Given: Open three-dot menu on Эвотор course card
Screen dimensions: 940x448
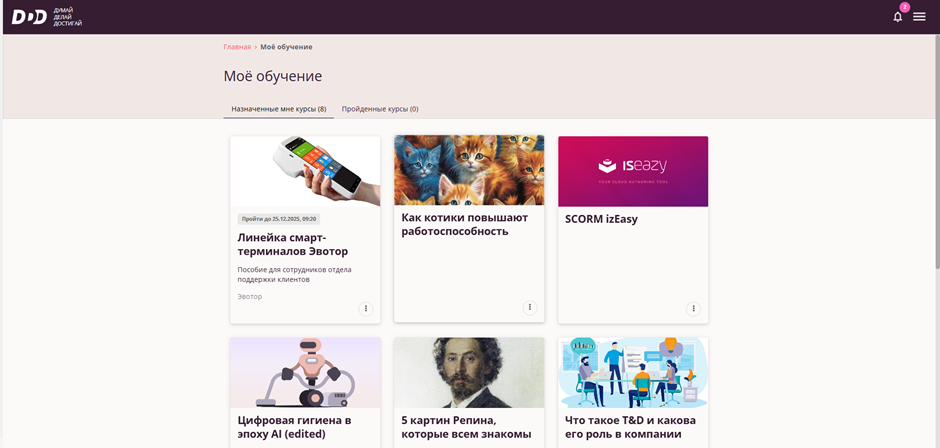Looking at the screenshot, I should 366,308.
